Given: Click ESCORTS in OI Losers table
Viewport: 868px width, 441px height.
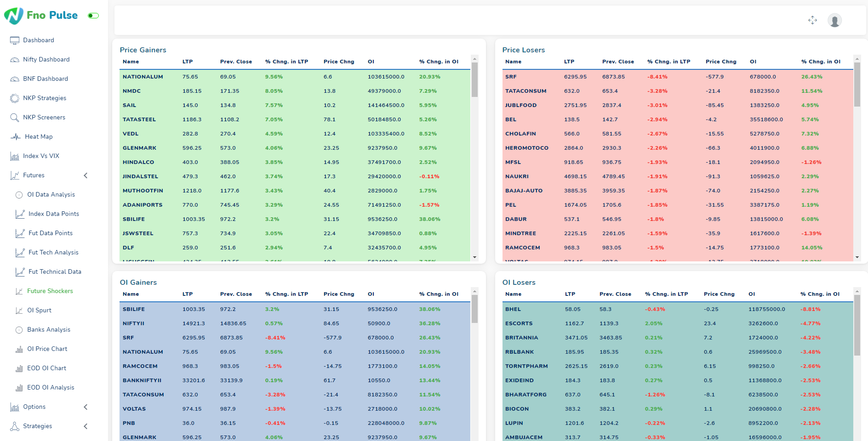Looking at the screenshot, I should click(519, 323).
